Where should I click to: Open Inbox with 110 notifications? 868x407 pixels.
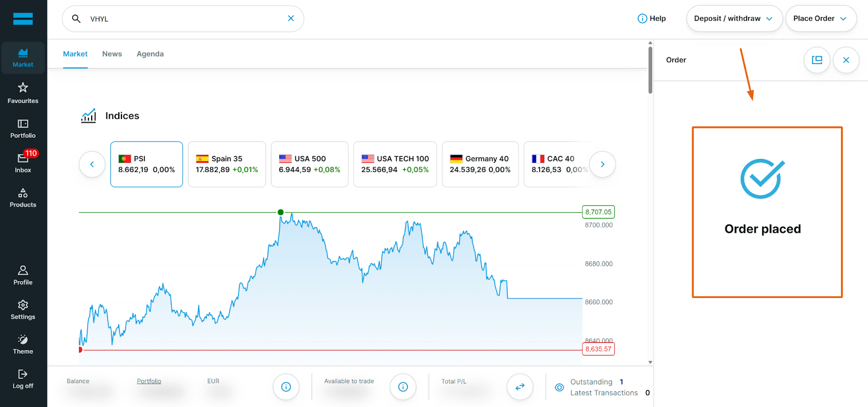23,163
